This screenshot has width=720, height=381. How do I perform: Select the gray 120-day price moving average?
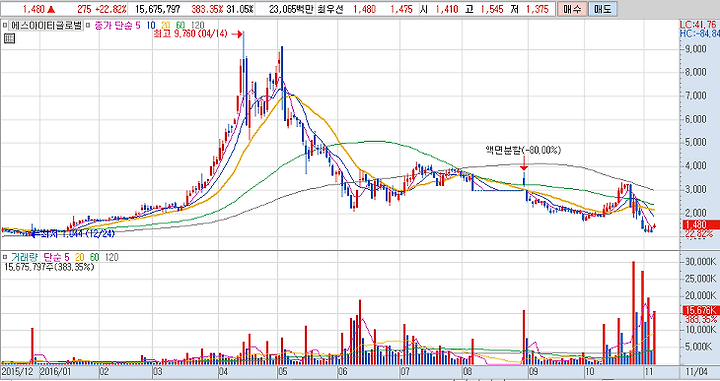click(x=197, y=26)
